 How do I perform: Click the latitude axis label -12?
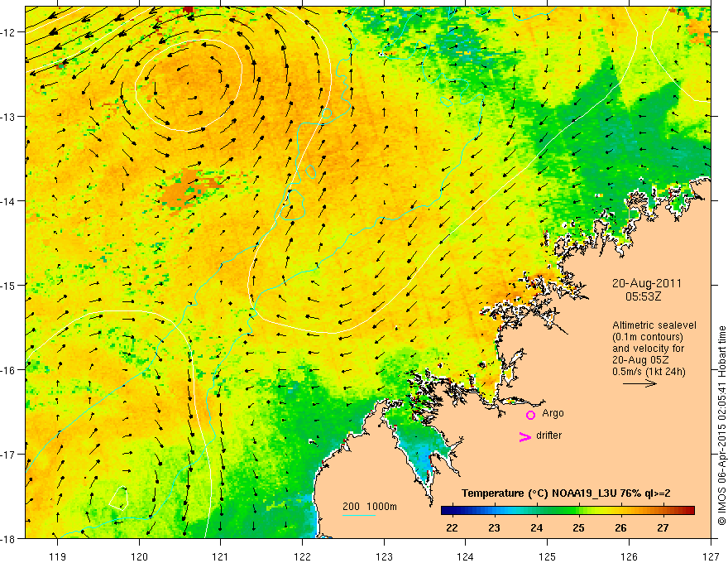9,32
